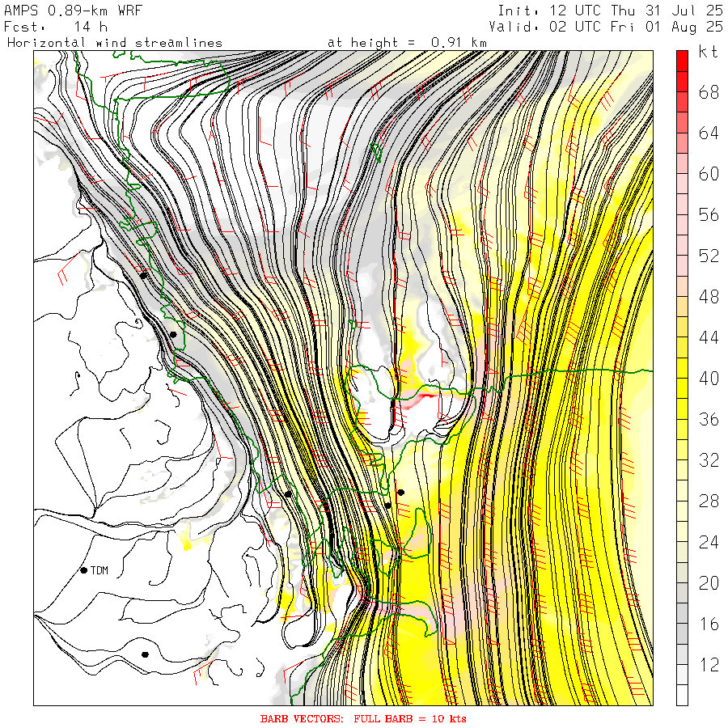Click the '24' color scale value
Viewport: 728px width, 728px height.
coord(709,542)
